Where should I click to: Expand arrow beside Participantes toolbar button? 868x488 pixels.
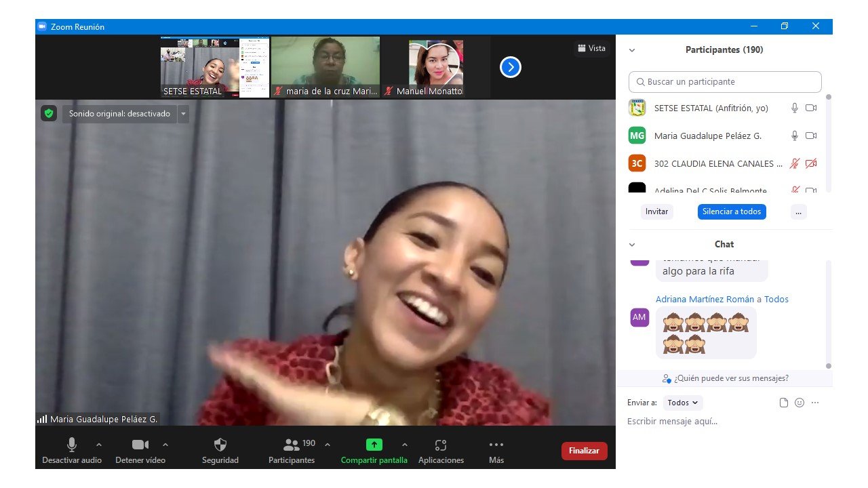coord(328,445)
